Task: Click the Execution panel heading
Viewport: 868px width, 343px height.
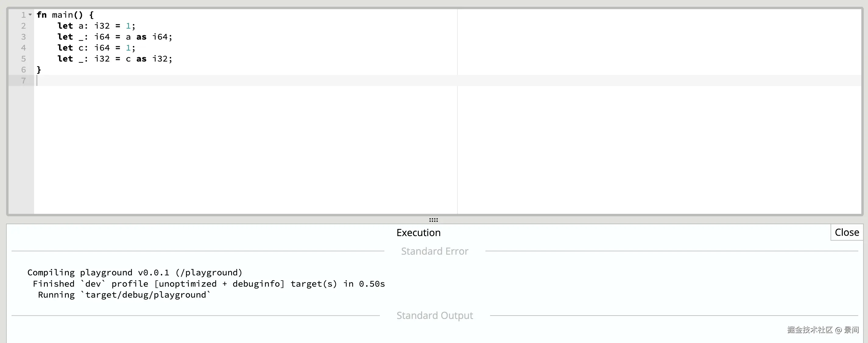Action: (x=418, y=232)
